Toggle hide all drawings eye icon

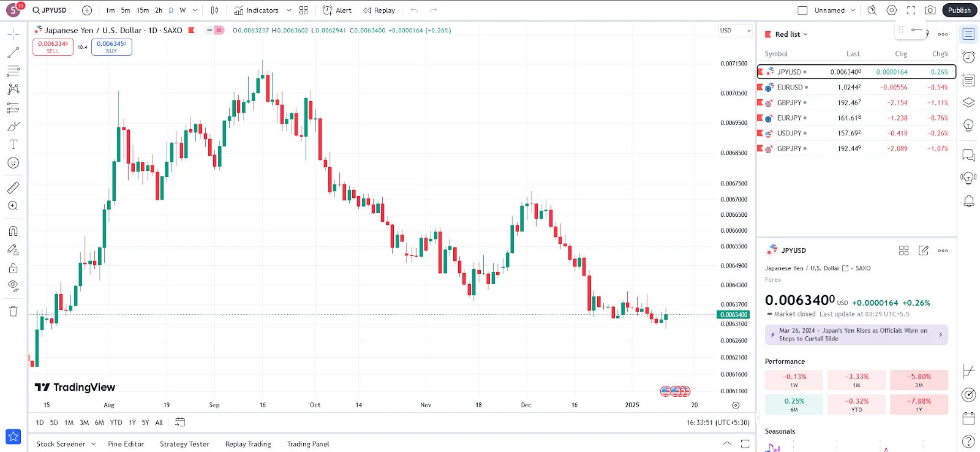tap(13, 285)
